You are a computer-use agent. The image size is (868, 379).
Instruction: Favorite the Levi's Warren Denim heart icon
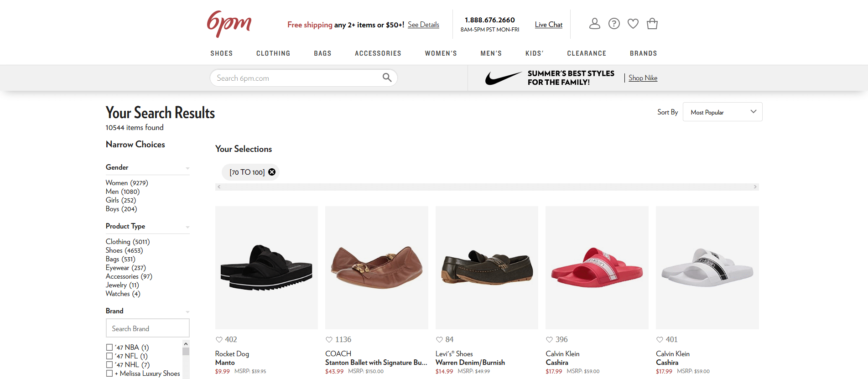(x=439, y=339)
